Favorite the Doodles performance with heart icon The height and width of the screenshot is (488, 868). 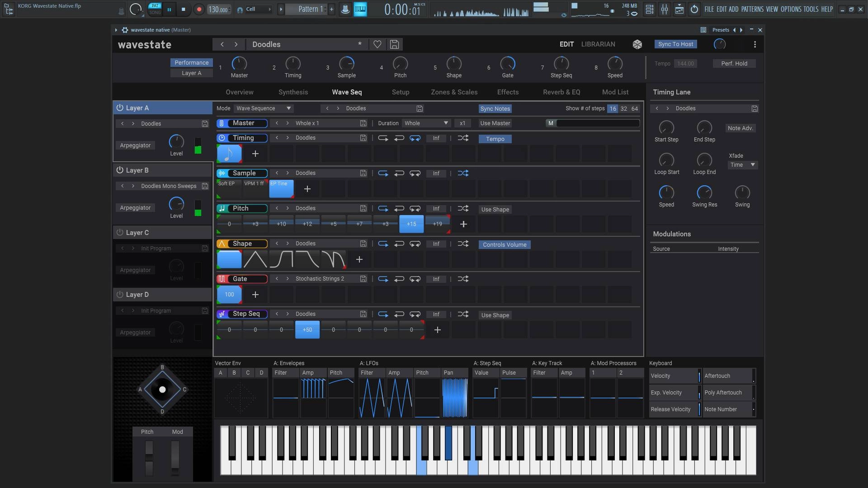tap(377, 44)
